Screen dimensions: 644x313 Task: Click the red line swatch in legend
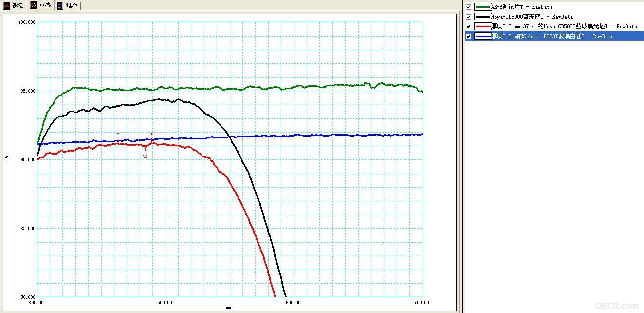pyautogui.click(x=483, y=26)
